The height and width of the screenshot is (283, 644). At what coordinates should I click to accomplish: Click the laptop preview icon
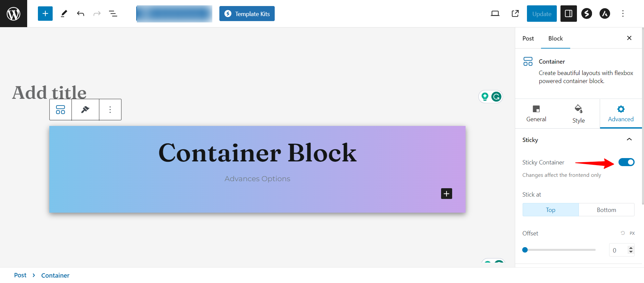point(495,14)
